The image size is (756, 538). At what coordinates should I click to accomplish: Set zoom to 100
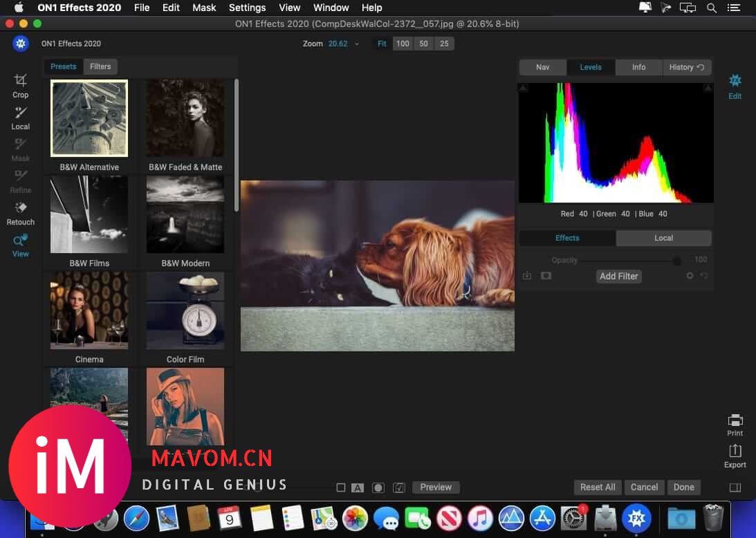click(x=403, y=44)
